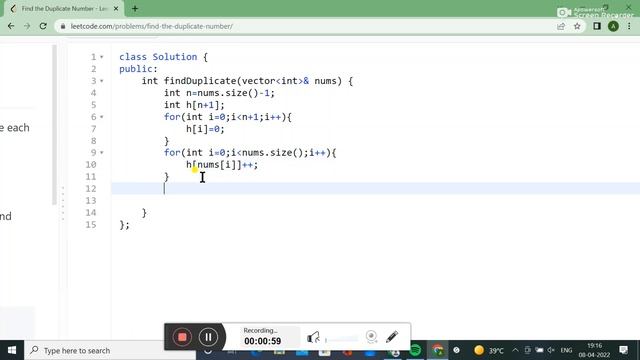
Task: Open the clock showing 19:16
Action: tap(594, 350)
